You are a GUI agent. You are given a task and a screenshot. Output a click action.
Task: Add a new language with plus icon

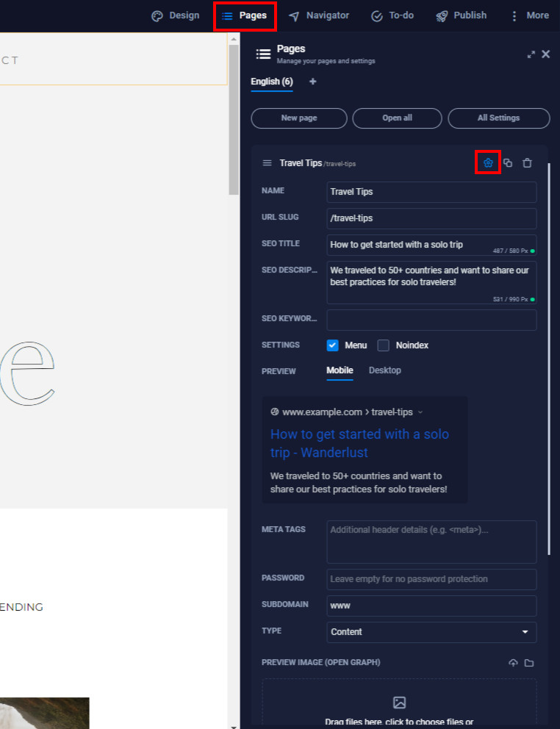coord(312,82)
